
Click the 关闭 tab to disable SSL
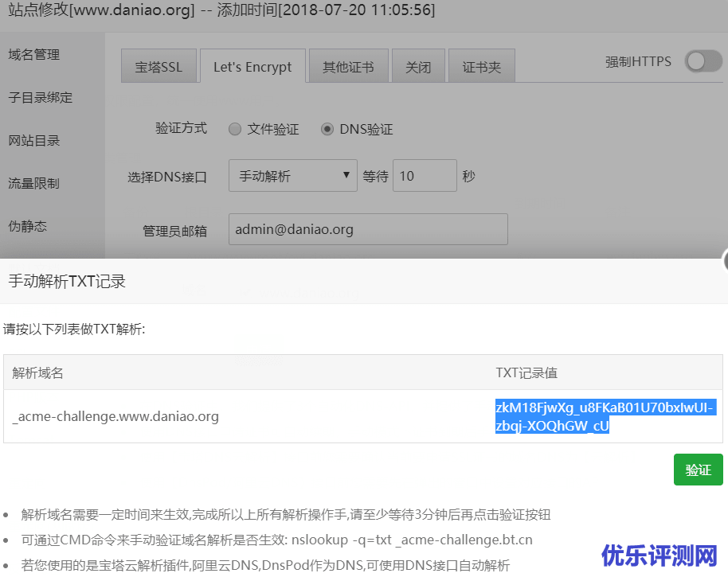click(418, 67)
